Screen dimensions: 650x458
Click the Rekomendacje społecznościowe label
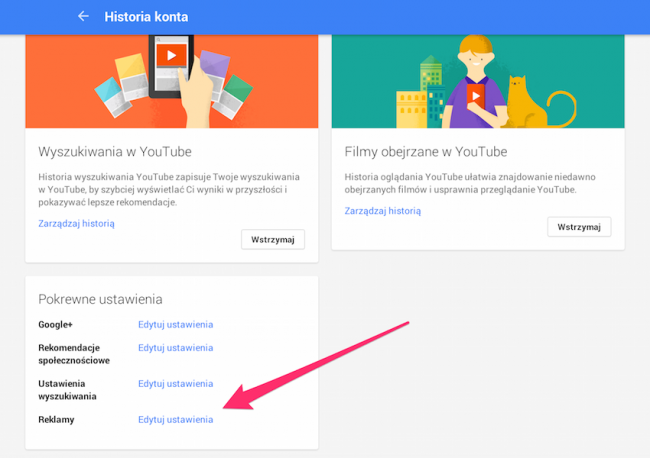pos(74,354)
